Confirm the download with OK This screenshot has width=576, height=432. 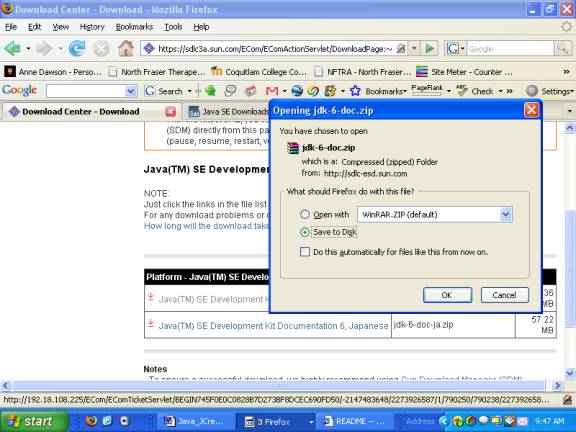(x=447, y=295)
